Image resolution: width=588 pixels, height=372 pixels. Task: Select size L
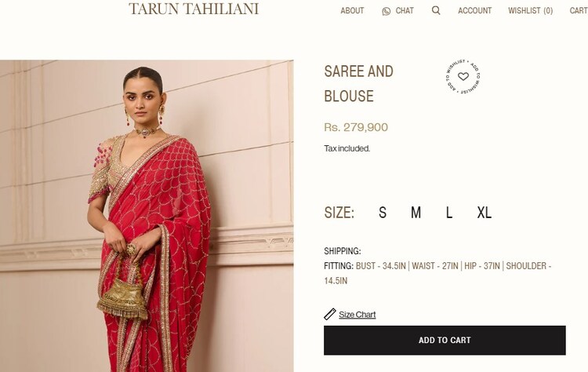449,213
